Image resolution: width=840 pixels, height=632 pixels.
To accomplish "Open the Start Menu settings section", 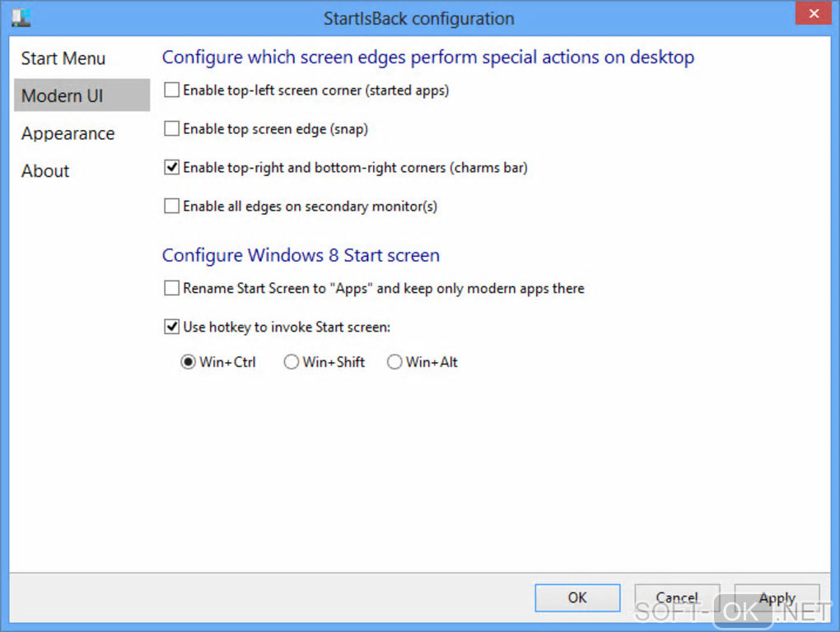I will point(63,58).
